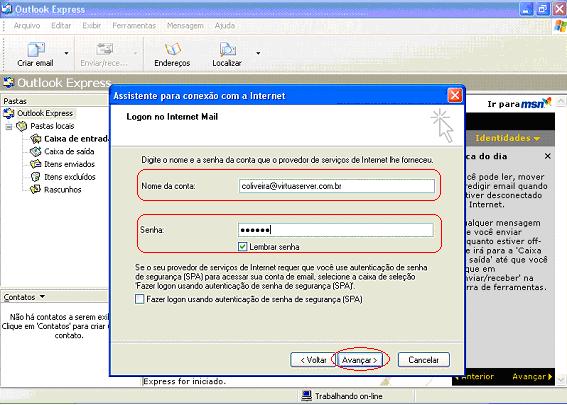Click the Trabalhando on-line status icon

click(307, 396)
